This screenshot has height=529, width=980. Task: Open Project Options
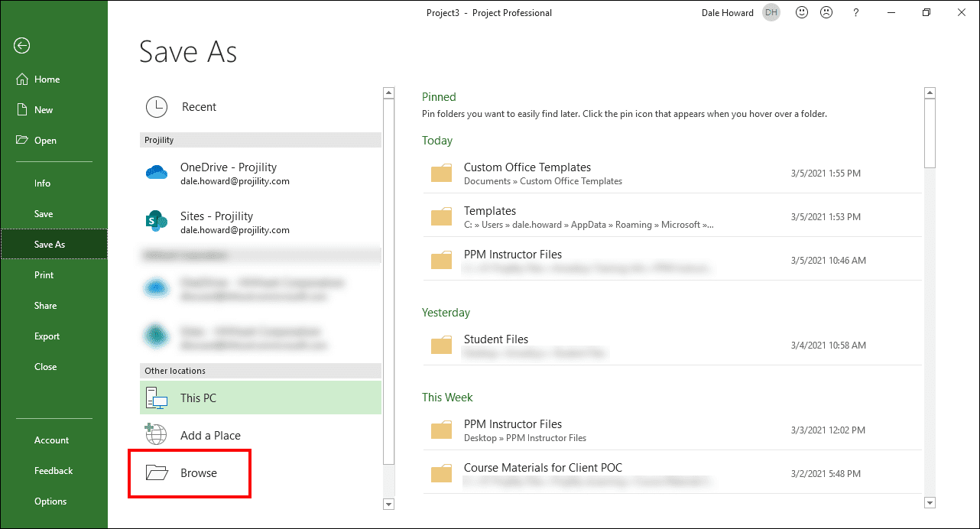tap(54, 501)
